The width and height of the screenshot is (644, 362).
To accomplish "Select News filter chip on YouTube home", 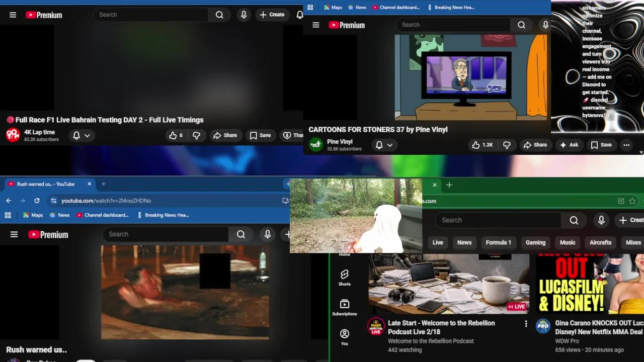I will coord(464,242).
